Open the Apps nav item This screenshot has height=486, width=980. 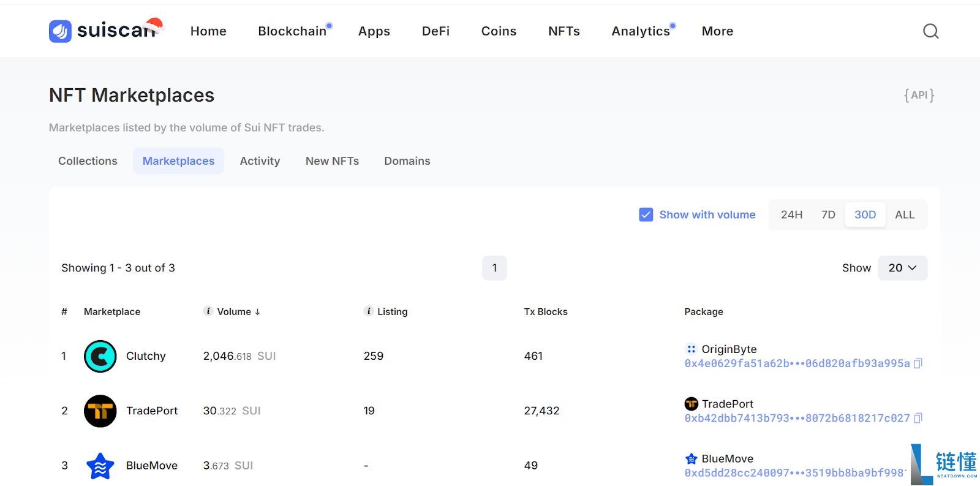point(374,31)
